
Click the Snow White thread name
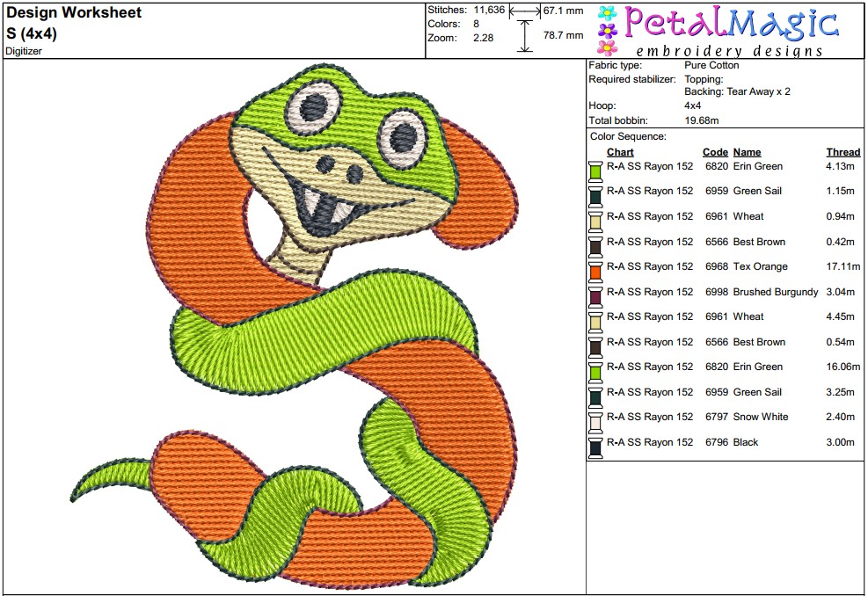coord(760,417)
